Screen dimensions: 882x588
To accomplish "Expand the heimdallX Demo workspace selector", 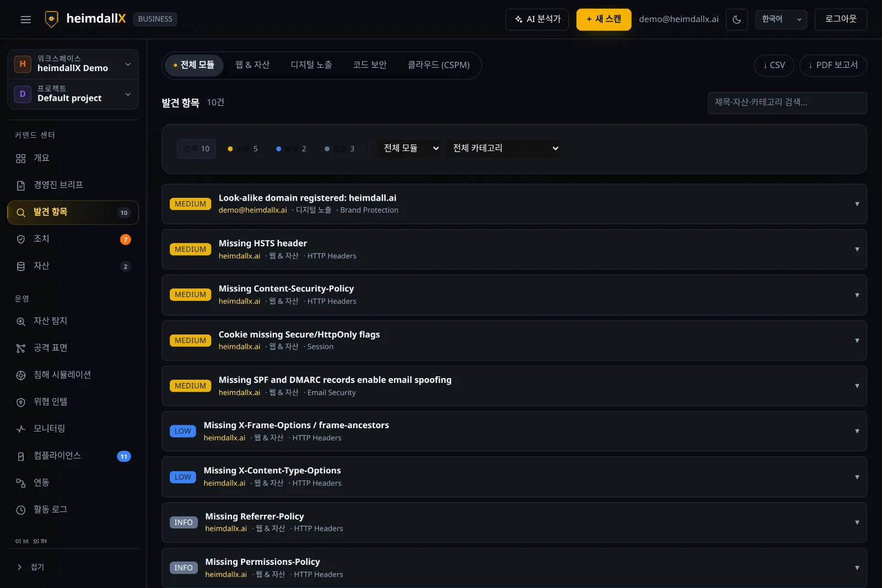I will (73, 64).
